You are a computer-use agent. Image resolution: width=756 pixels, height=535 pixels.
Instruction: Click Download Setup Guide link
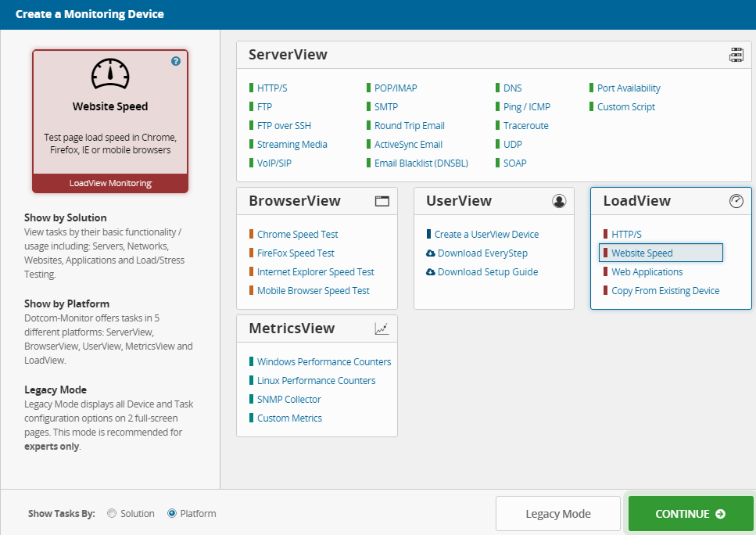[488, 272]
